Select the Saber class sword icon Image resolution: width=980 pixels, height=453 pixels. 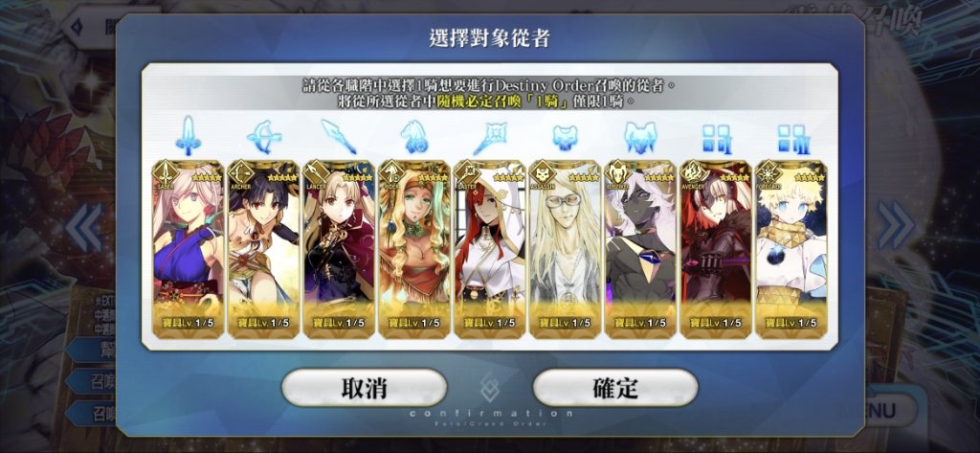click(189, 136)
